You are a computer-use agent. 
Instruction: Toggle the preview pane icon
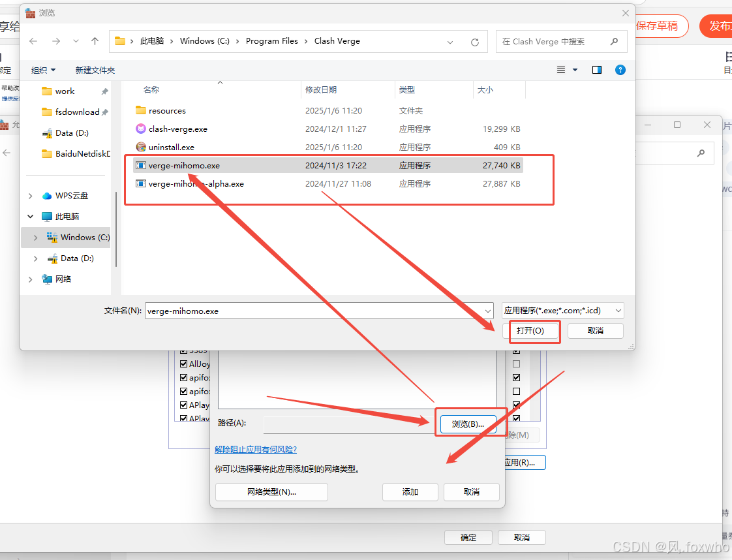[596, 70]
